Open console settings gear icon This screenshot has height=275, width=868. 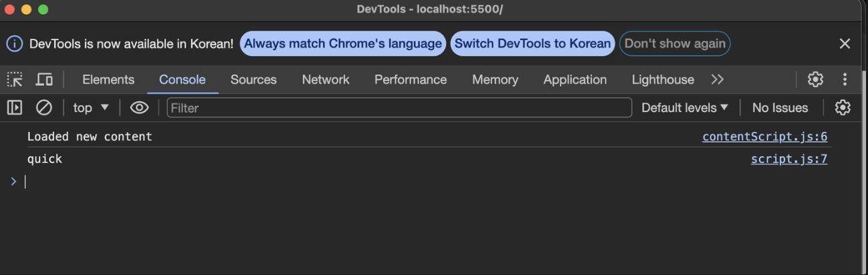(843, 107)
